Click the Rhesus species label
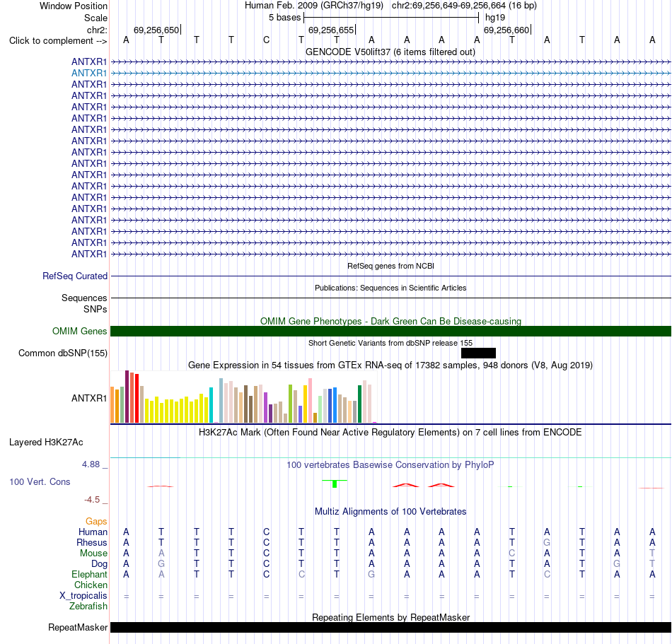 [92, 542]
